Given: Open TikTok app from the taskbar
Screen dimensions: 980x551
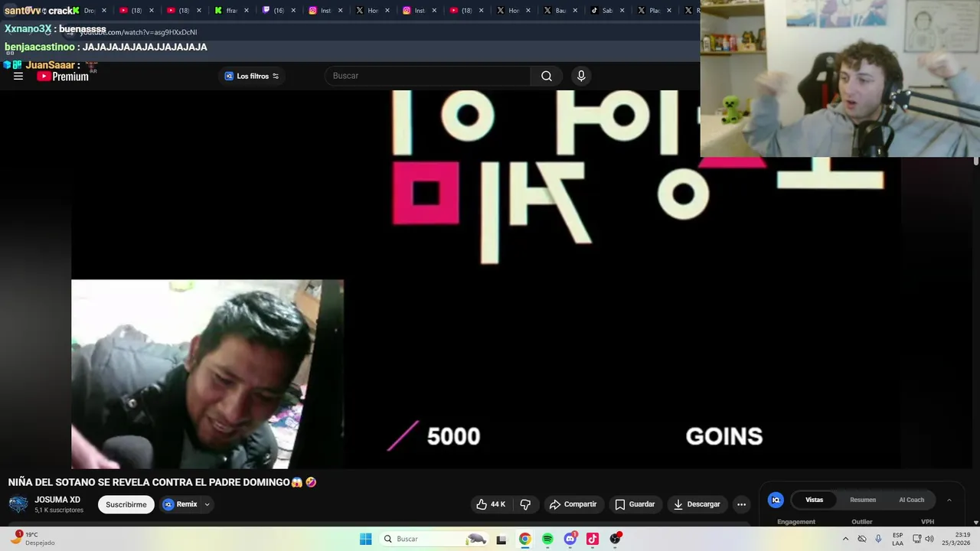Looking at the screenshot, I should (x=593, y=539).
